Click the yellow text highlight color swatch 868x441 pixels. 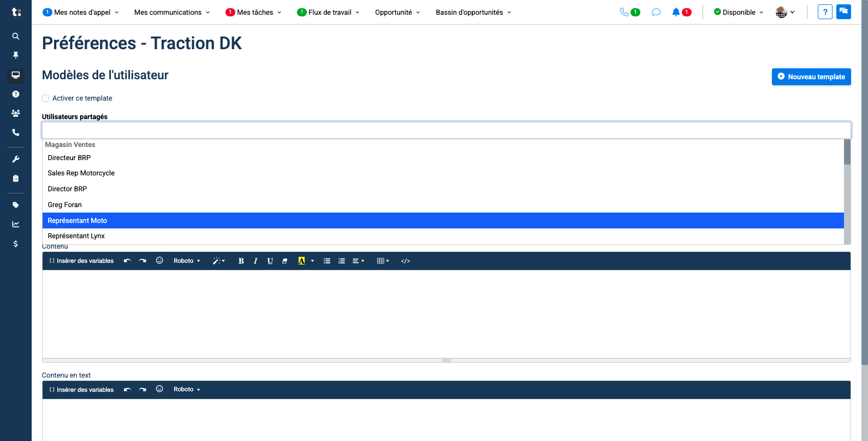point(301,261)
